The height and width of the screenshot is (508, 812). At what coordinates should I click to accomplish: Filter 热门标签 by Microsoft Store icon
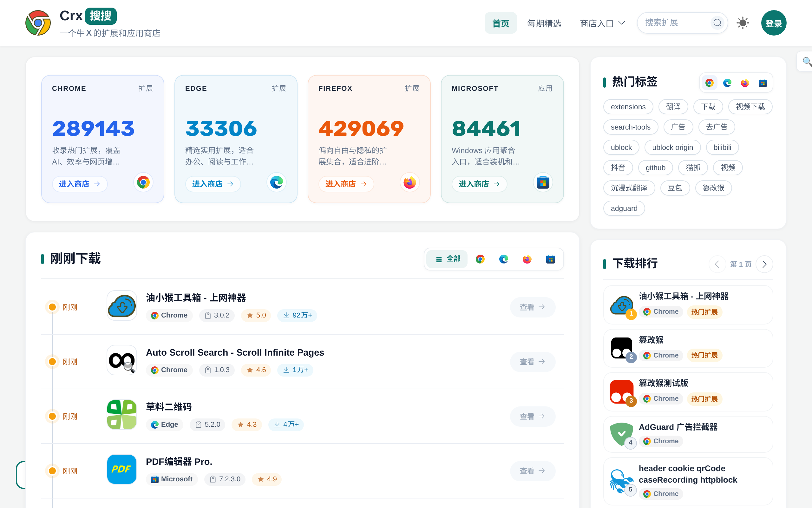point(763,83)
